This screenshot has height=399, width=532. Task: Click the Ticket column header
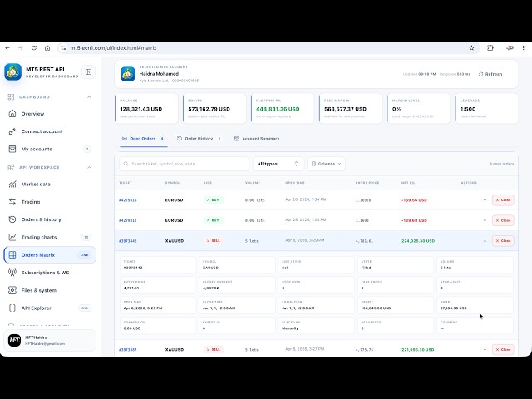tap(126, 183)
